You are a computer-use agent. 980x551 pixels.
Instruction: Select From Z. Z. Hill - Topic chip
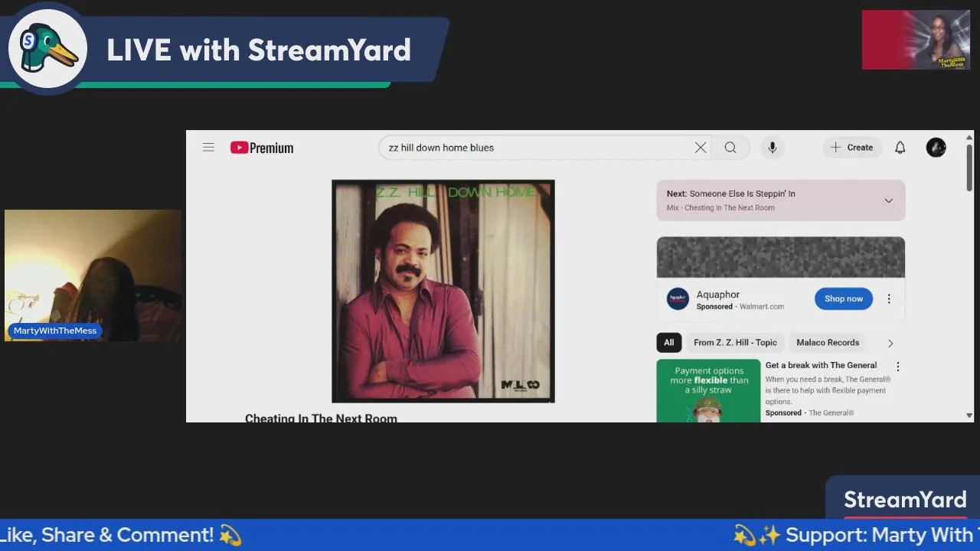[735, 343]
